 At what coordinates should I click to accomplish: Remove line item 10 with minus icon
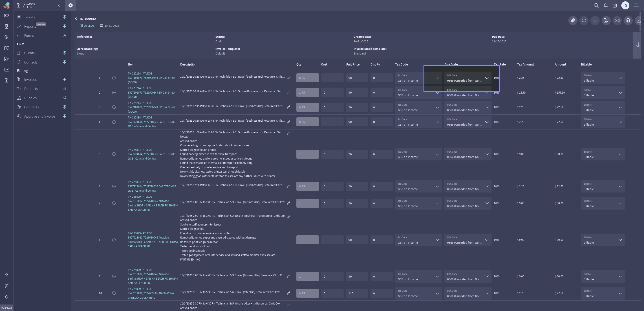pos(114,293)
